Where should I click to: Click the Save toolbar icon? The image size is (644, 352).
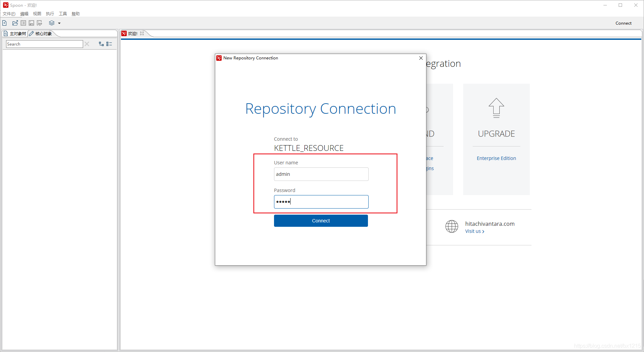pyautogui.click(x=31, y=23)
